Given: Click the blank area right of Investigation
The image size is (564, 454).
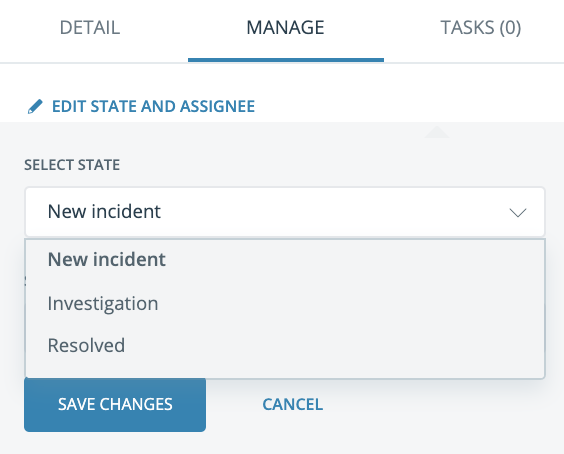Looking at the screenshot, I should point(351,303).
